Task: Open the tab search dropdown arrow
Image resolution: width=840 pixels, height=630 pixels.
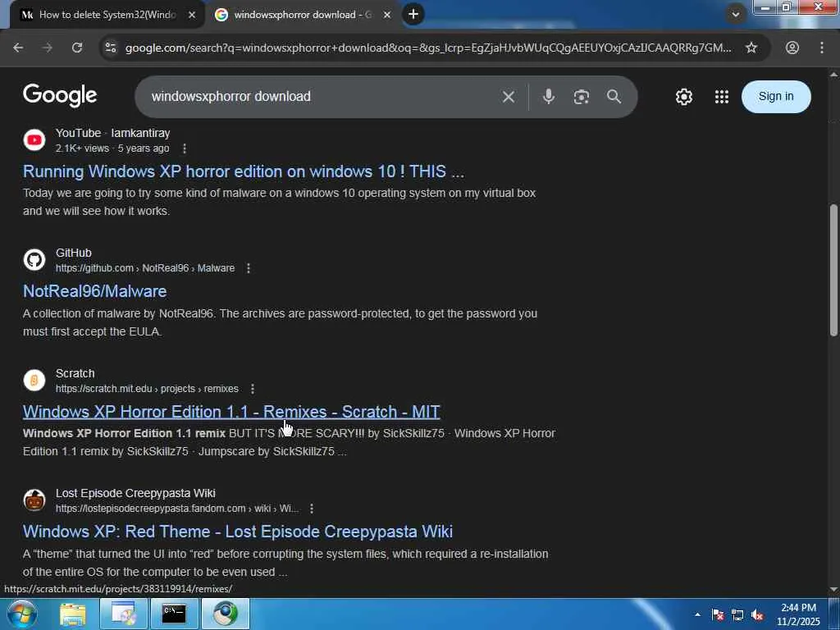Action: coord(736,15)
